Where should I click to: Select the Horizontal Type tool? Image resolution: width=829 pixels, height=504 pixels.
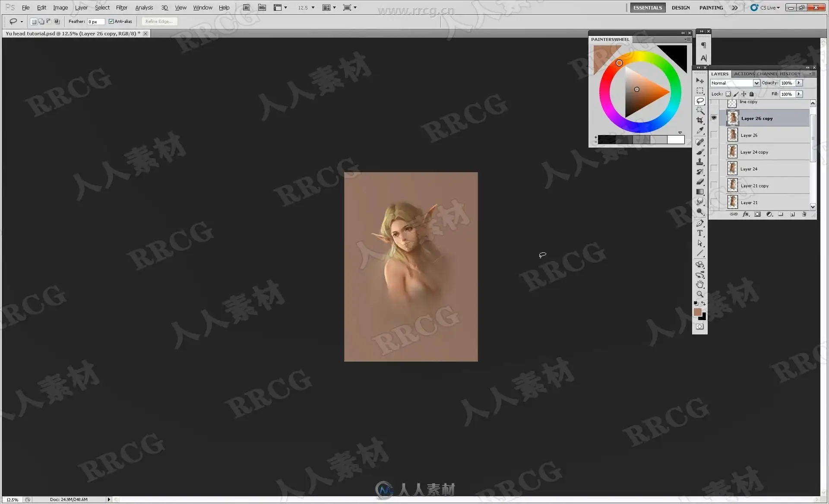tap(700, 233)
